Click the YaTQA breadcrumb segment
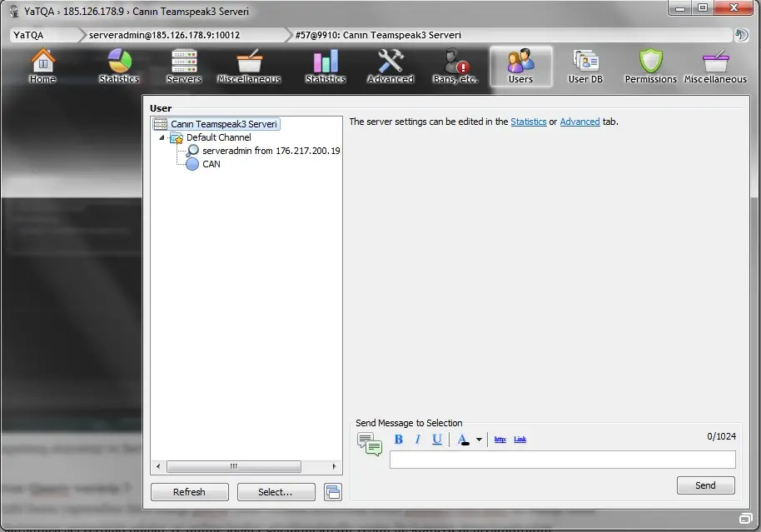Screen dimensions: 761x532 [43, 35]
